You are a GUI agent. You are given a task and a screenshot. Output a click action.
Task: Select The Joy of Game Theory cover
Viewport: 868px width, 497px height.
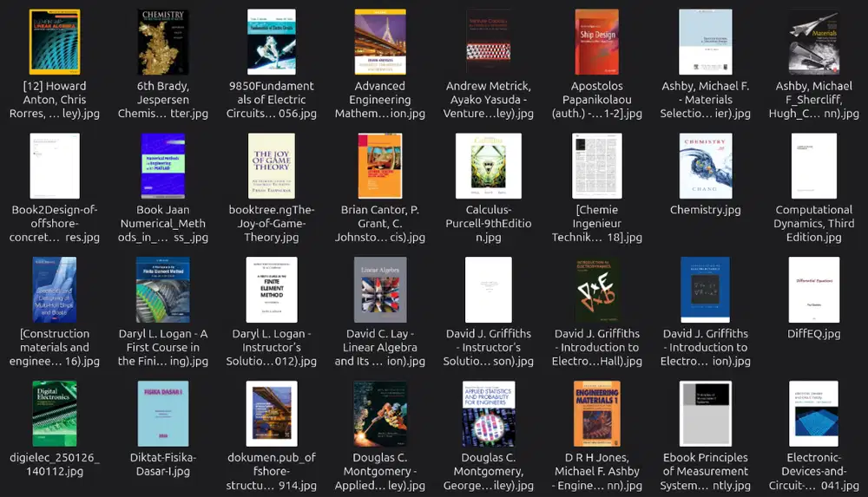coord(271,166)
